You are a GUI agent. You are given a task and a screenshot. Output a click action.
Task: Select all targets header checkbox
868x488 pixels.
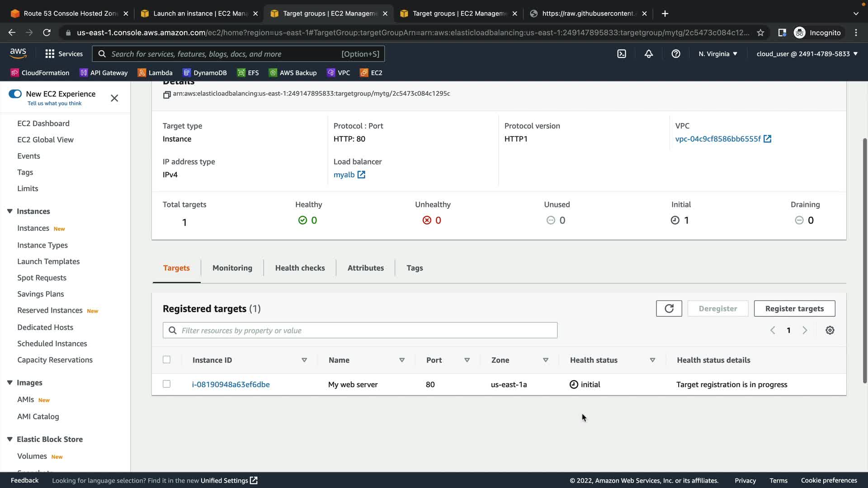point(166,360)
